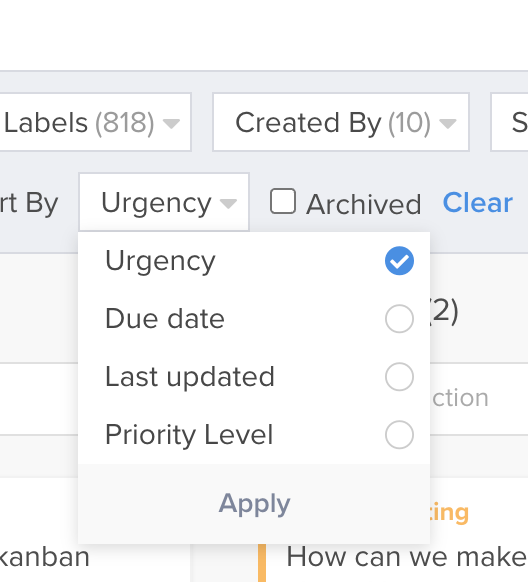The image size is (528, 582).
Task: Open the Labels (818) dropdown
Action: pyautogui.click(x=93, y=122)
